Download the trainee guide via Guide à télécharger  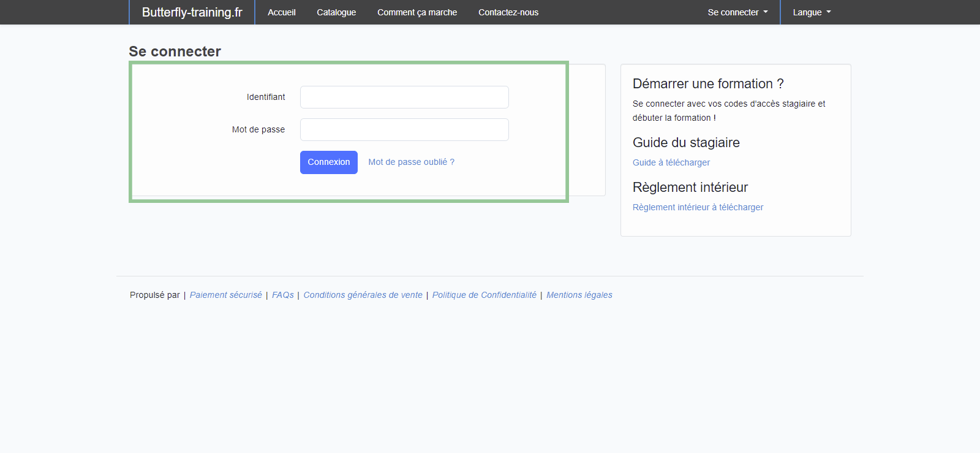pos(671,162)
